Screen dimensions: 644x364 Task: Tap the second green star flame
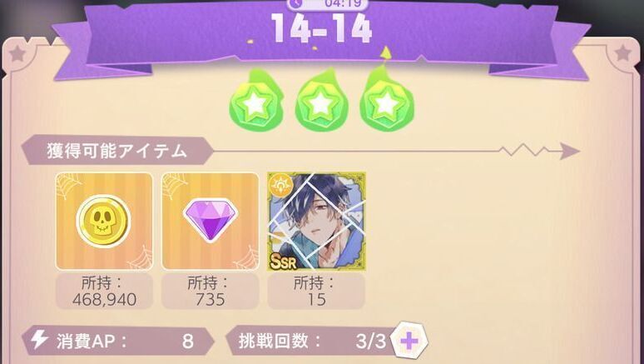(321, 102)
